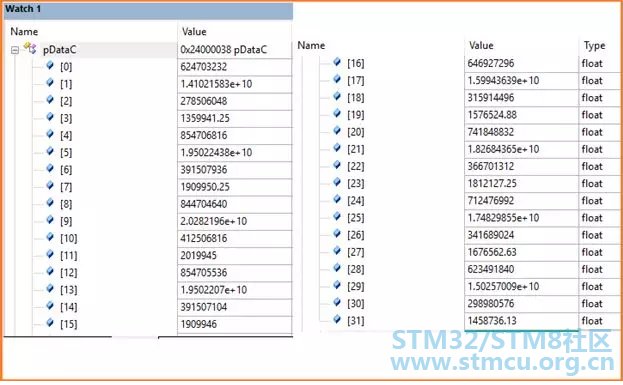Image resolution: width=623 pixels, height=385 pixels.
Task: Click value 1909950.25
Action: coord(205,187)
